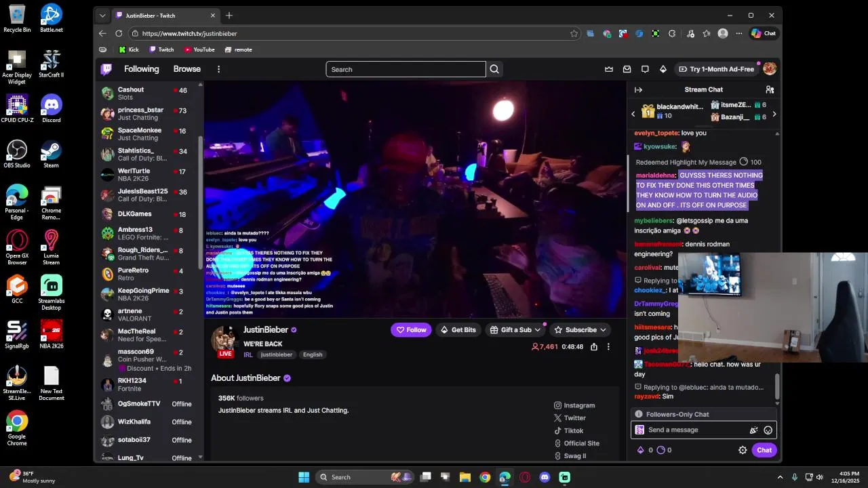Follow the JustinBieber channel

click(411, 330)
